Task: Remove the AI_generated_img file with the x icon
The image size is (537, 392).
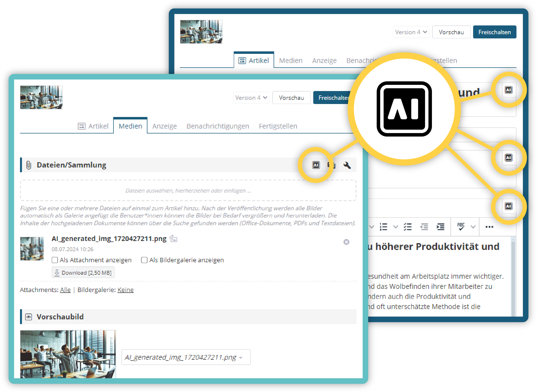Action: (x=346, y=242)
